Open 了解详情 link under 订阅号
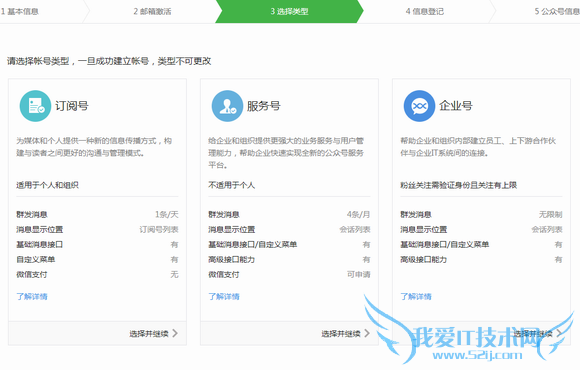 pos(32,296)
